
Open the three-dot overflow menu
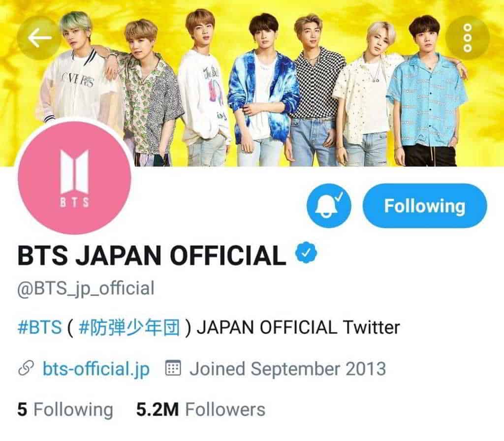pos(468,38)
